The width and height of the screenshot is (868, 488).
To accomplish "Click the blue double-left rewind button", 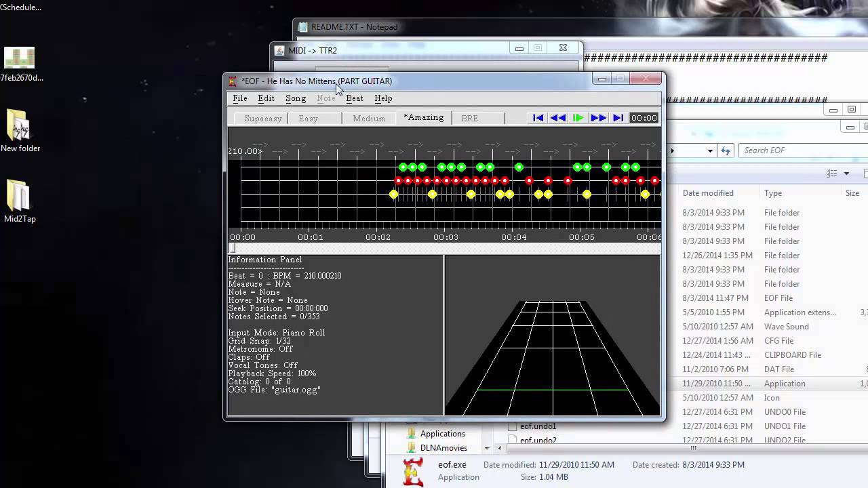I will [558, 118].
